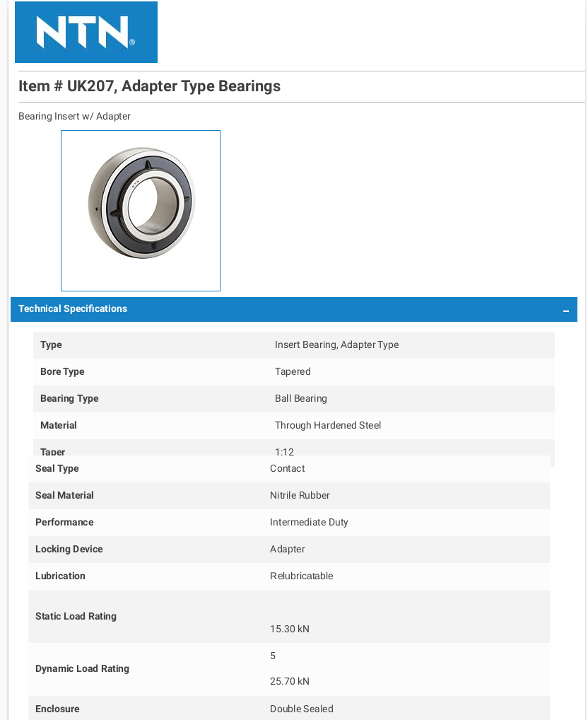Select the '1:12' taper value
The height and width of the screenshot is (720, 588).
pos(284,451)
